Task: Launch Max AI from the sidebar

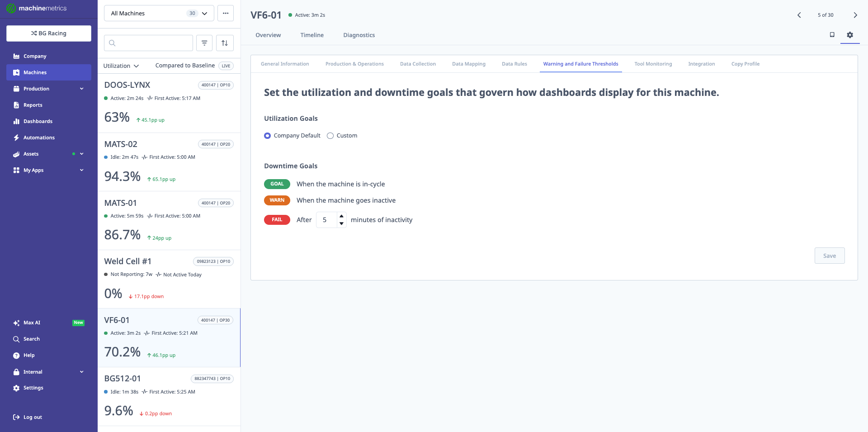Action: [31, 323]
